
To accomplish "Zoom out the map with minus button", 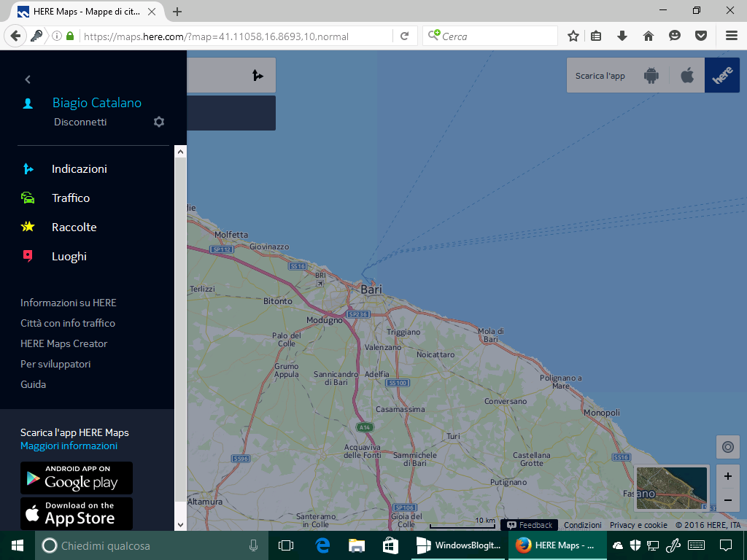I will pyautogui.click(x=727, y=500).
